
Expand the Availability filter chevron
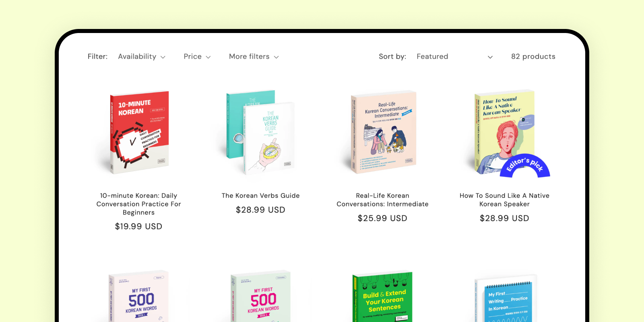click(x=163, y=57)
